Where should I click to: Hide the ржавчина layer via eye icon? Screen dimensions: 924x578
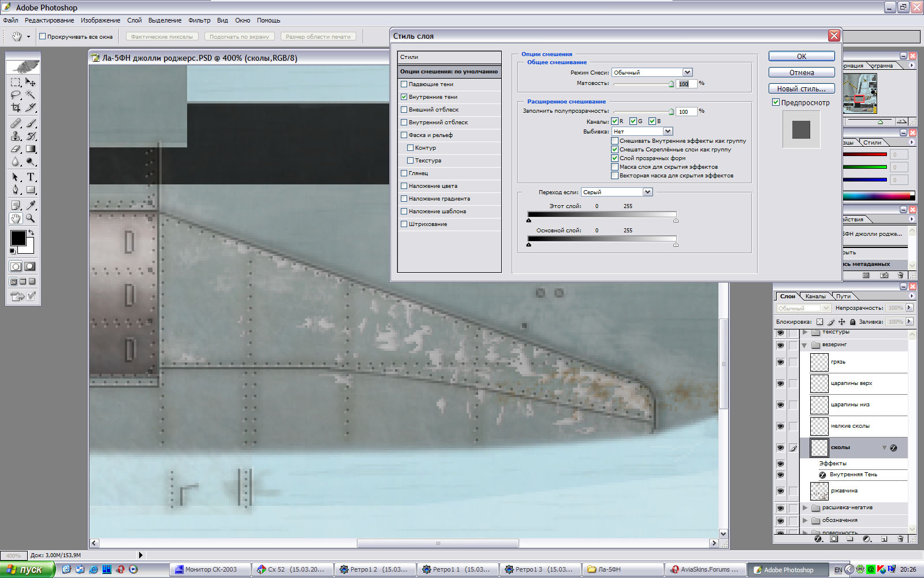(x=780, y=491)
